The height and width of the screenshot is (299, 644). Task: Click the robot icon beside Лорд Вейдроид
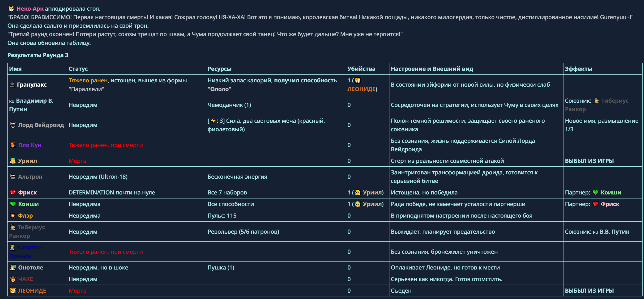coord(13,125)
